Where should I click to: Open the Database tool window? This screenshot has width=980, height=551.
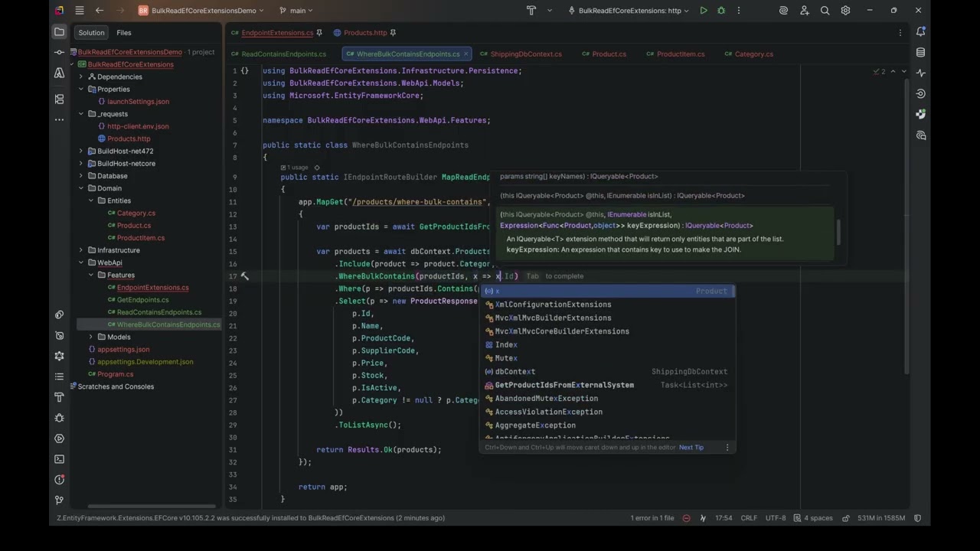(x=920, y=53)
